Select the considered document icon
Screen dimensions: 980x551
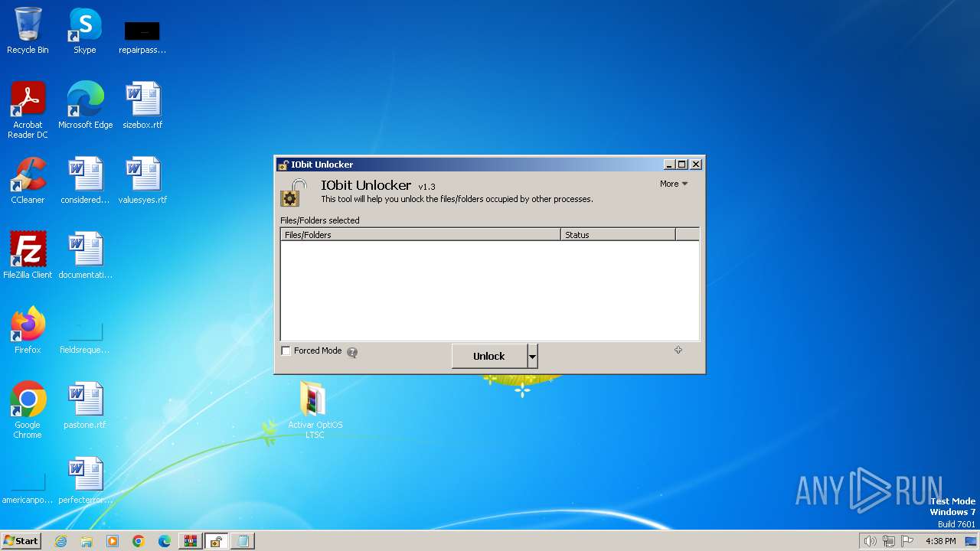click(x=85, y=180)
